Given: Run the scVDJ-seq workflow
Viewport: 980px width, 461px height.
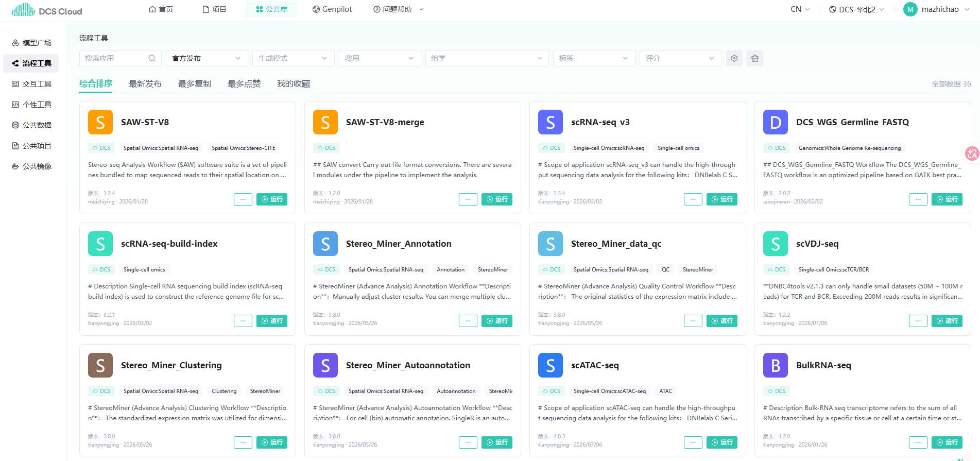Looking at the screenshot, I should (x=947, y=321).
